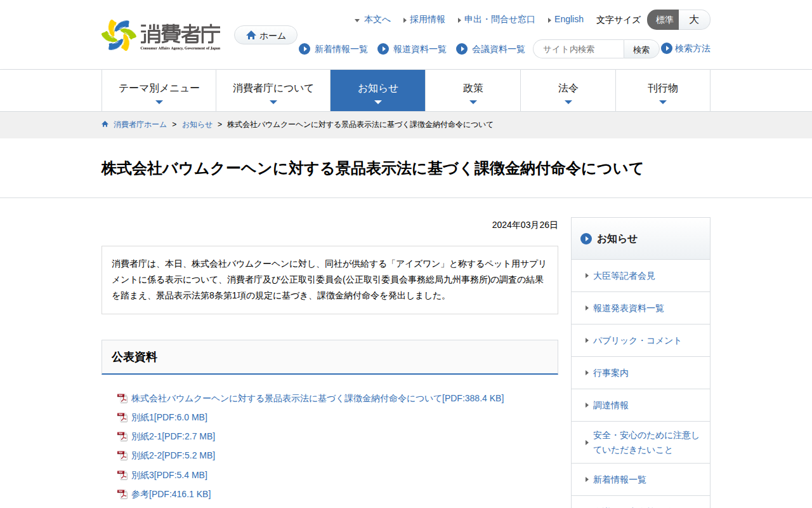This screenshot has height=508, width=812.
Task: Open the 別紙1 PDF link
Action: (169, 417)
